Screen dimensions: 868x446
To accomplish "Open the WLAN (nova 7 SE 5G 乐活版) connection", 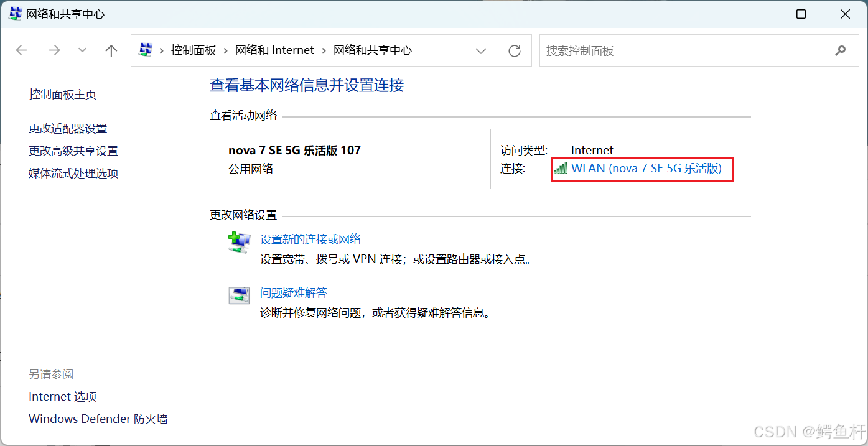I will coord(646,169).
